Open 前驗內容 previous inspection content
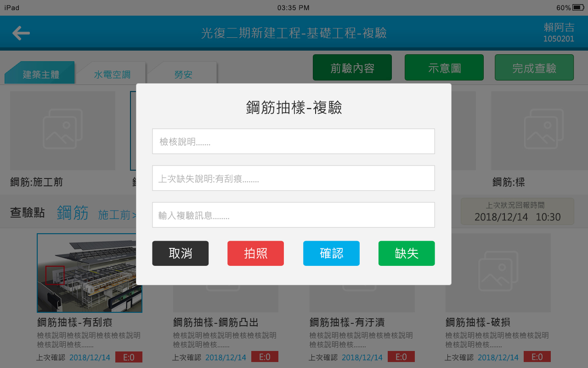The width and height of the screenshot is (588, 368). [x=352, y=68]
